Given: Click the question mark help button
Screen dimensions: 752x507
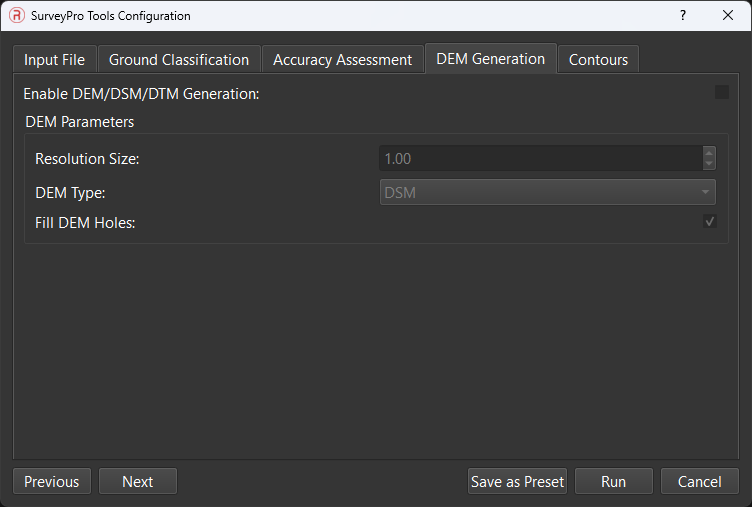Looking at the screenshot, I should tap(683, 16).
